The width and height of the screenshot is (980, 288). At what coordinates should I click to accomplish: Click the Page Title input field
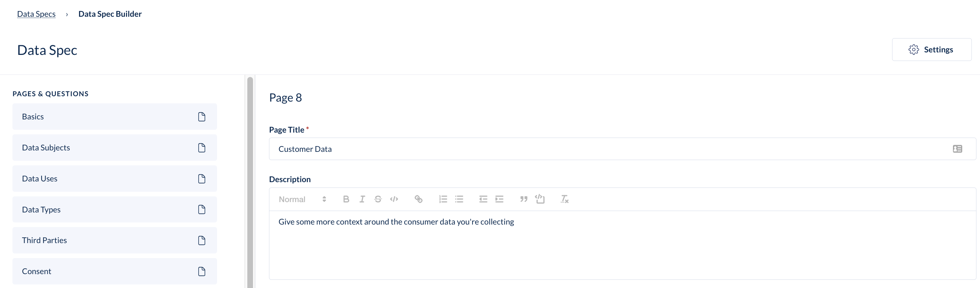click(622, 149)
